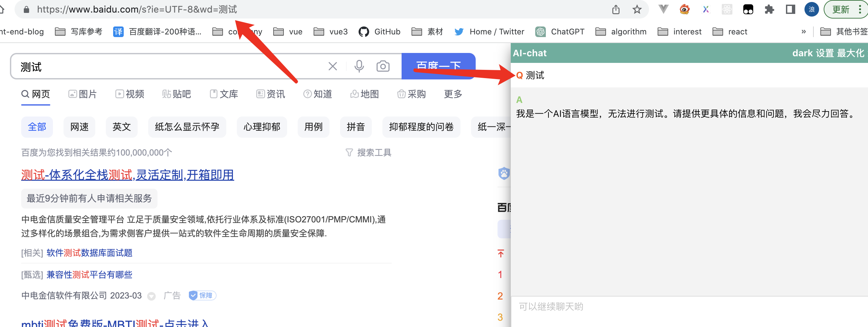Select the 贴吧 search tab
This screenshot has height=327, width=868.
point(176,94)
